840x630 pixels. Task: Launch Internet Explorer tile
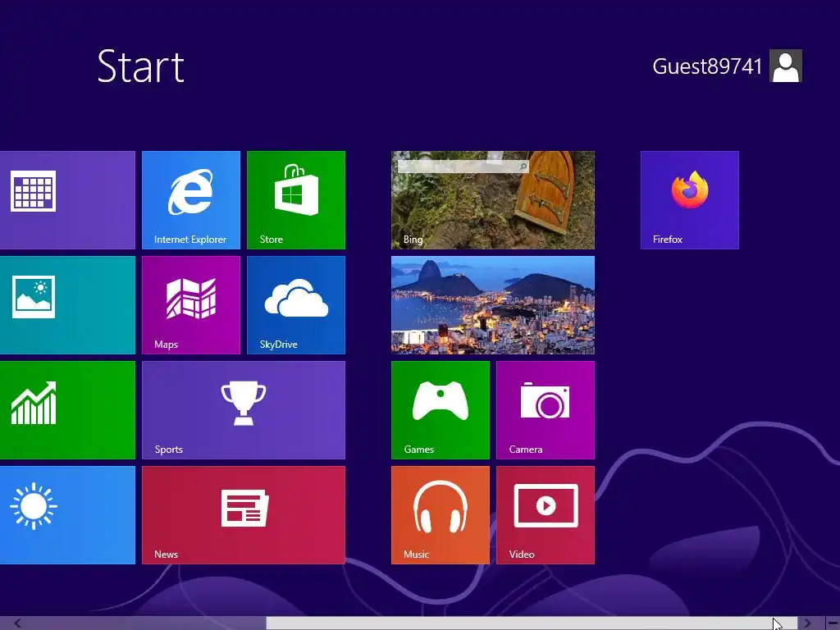tap(190, 200)
